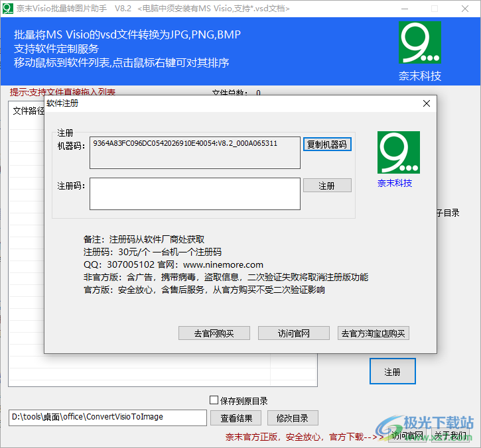Close the main application window
Image resolution: width=481 pixels, height=448 pixels.
tap(465, 9)
